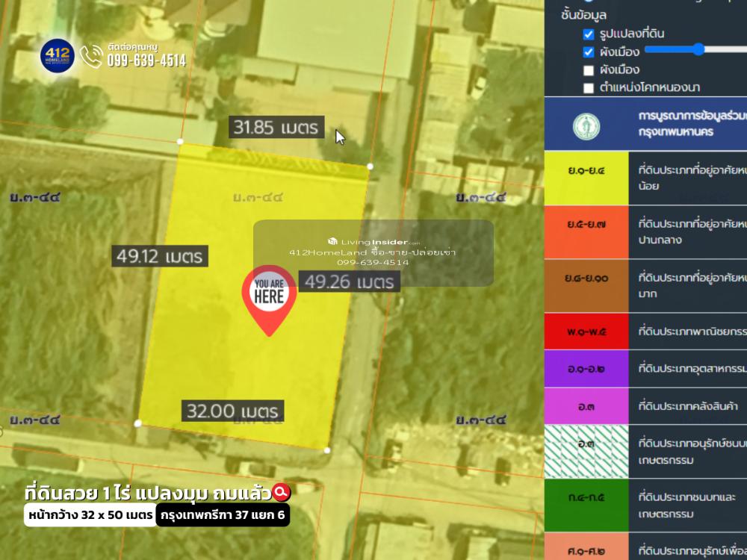Select the parcel's bottom-right corner vertex handle
This screenshot has height=560, width=747.
click(327, 450)
